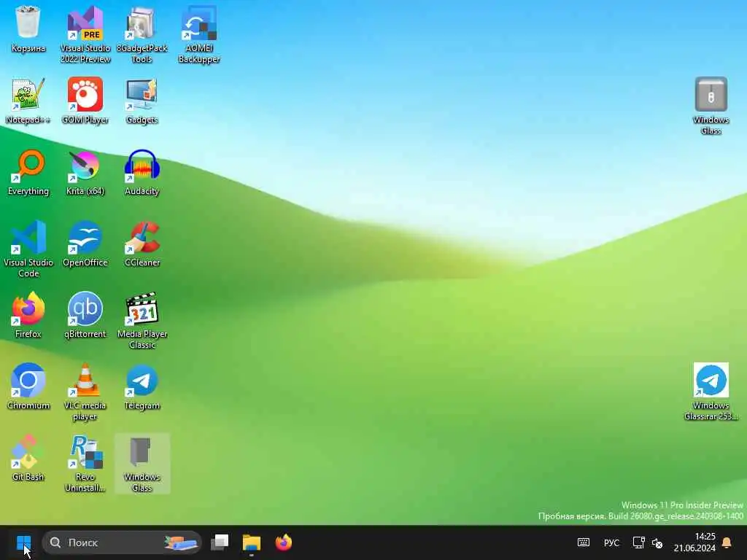This screenshot has height=560, width=747.
Task: Select Windows Glass.rar Telegram shortcut icon
Action: click(711, 392)
